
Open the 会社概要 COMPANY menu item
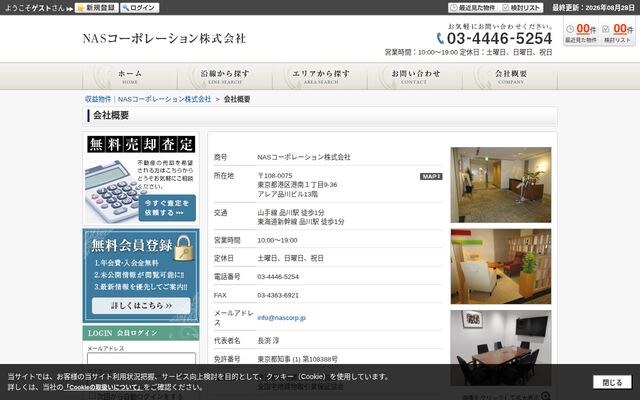coord(510,76)
